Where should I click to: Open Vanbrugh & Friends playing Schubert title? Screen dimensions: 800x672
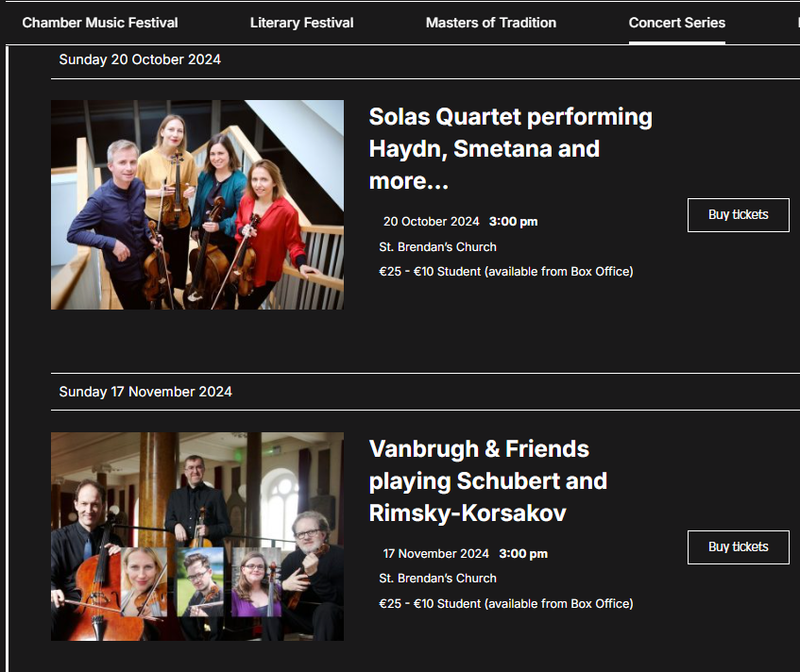click(x=487, y=481)
